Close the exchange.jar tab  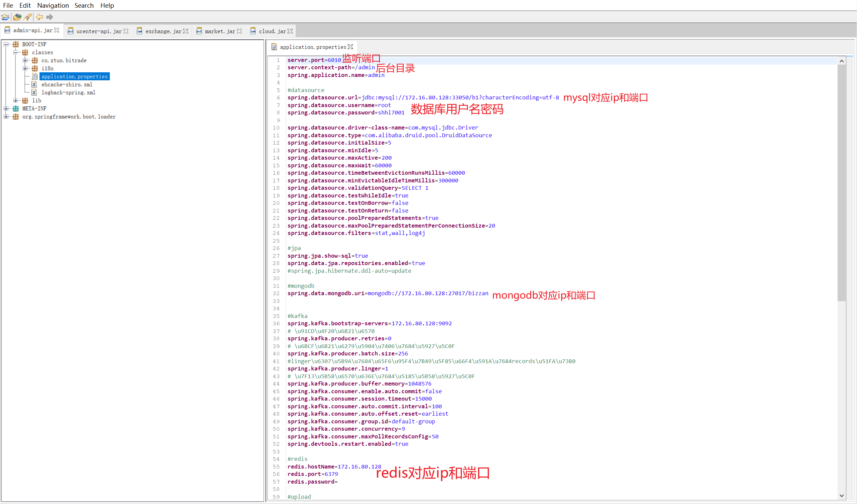click(x=186, y=31)
